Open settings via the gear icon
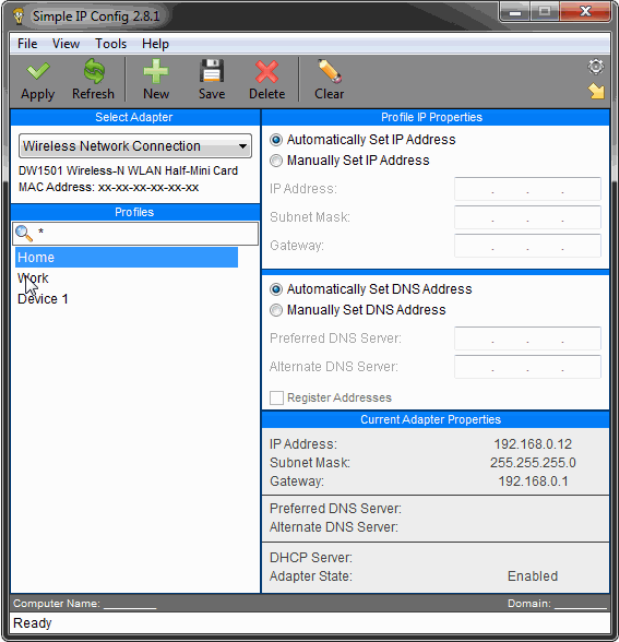 tap(596, 66)
